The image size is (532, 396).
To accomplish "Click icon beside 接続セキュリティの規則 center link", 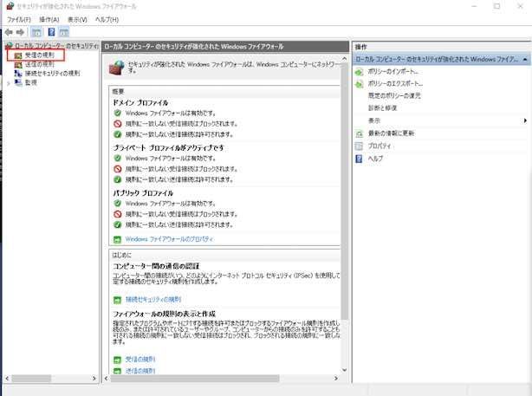I will click(117, 300).
